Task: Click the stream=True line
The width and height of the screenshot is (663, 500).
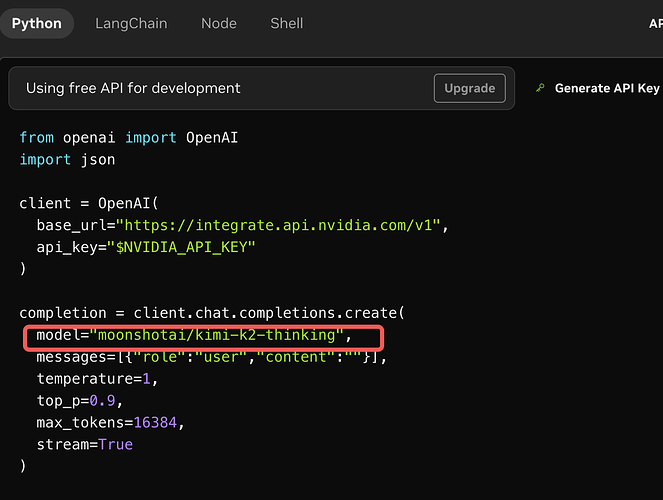Action: coord(85,445)
